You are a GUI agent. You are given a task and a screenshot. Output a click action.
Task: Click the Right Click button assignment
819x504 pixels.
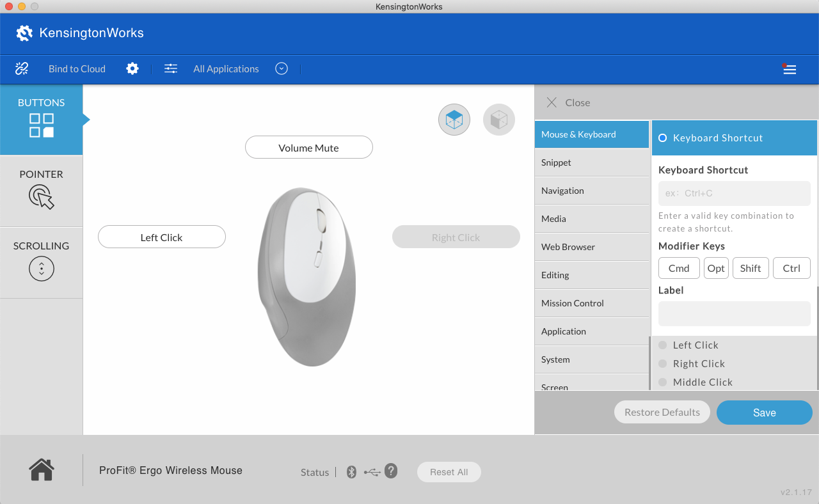click(x=456, y=237)
